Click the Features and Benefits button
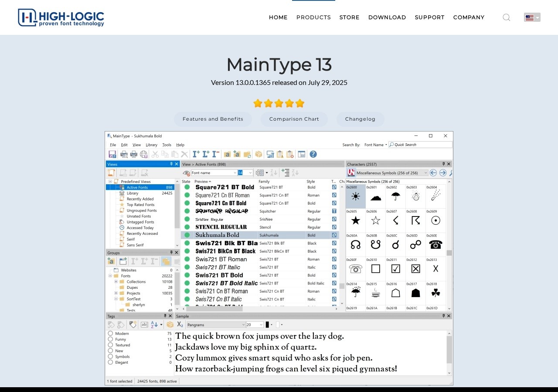 [x=213, y=119]
